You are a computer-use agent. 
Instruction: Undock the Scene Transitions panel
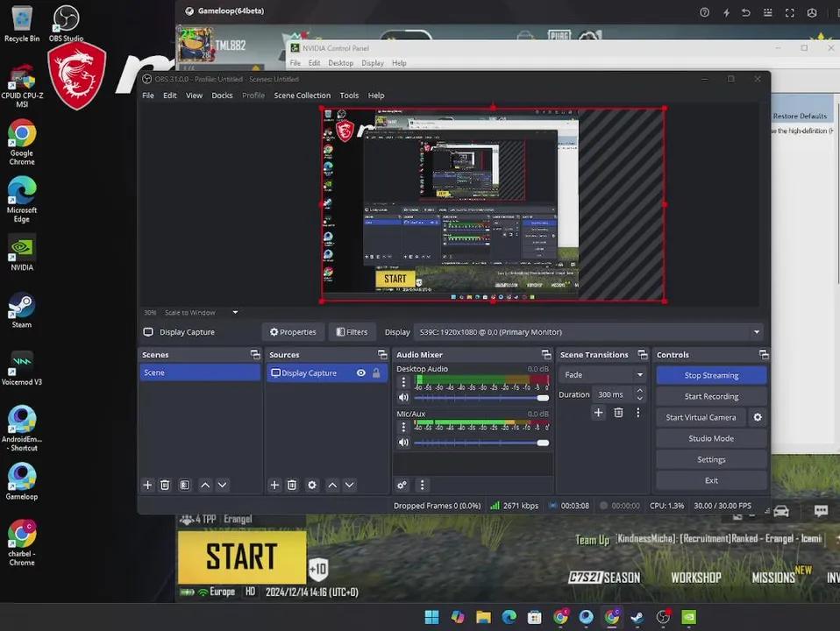point(643,354)
